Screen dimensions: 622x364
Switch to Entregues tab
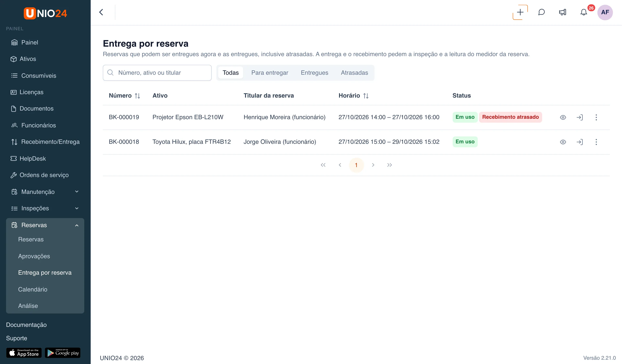click(314, 73)
